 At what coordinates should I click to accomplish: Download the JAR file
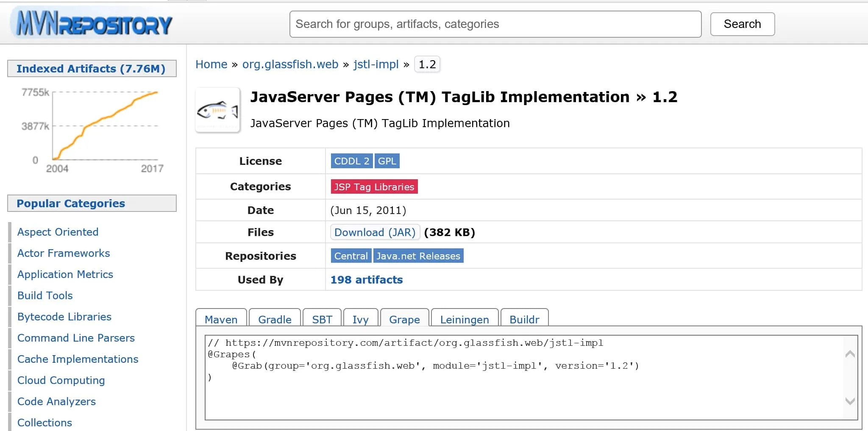[x=375, y=232]
